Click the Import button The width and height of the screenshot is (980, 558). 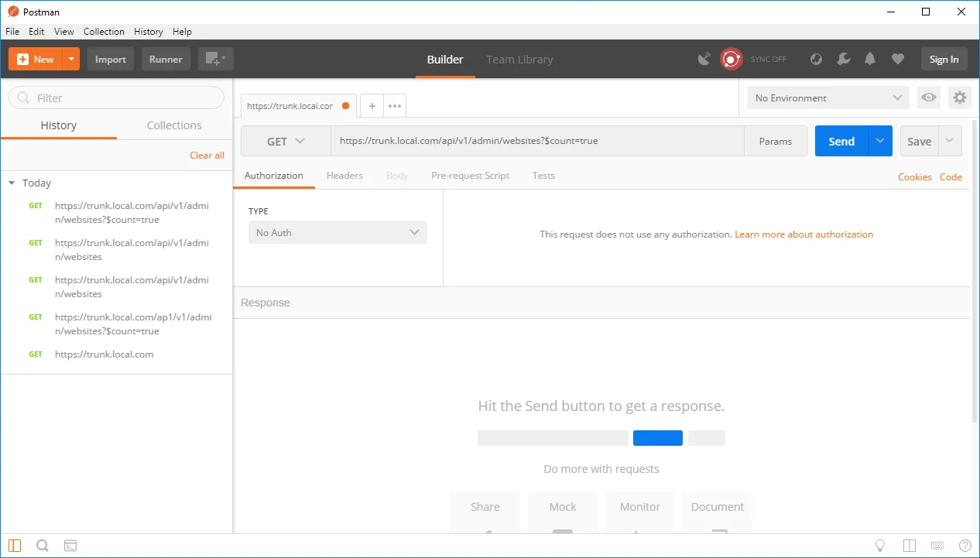tap(111, 59)
